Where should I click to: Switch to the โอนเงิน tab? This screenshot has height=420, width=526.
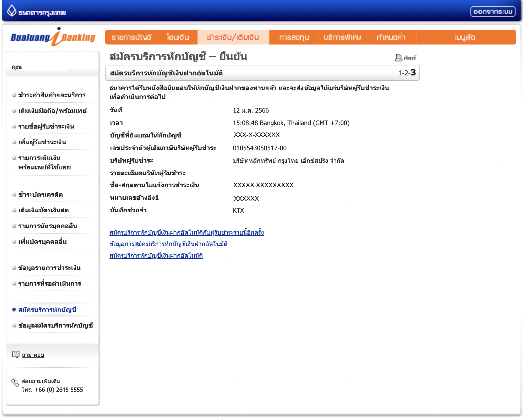[178, 37]
